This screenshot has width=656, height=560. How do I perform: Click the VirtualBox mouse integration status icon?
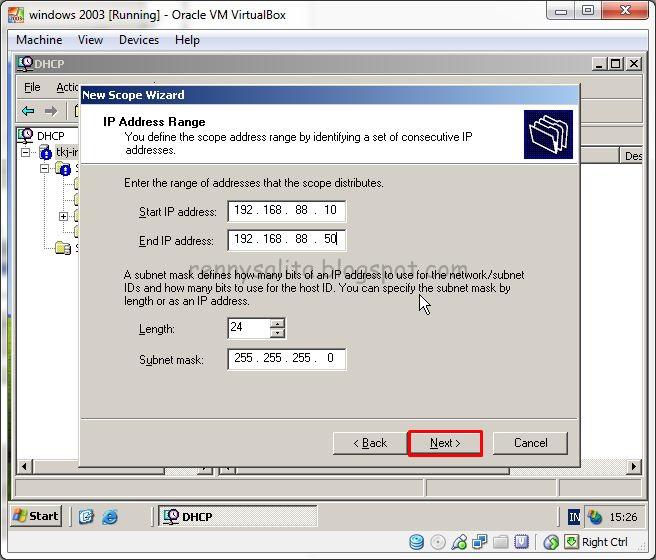pos(551,542)
